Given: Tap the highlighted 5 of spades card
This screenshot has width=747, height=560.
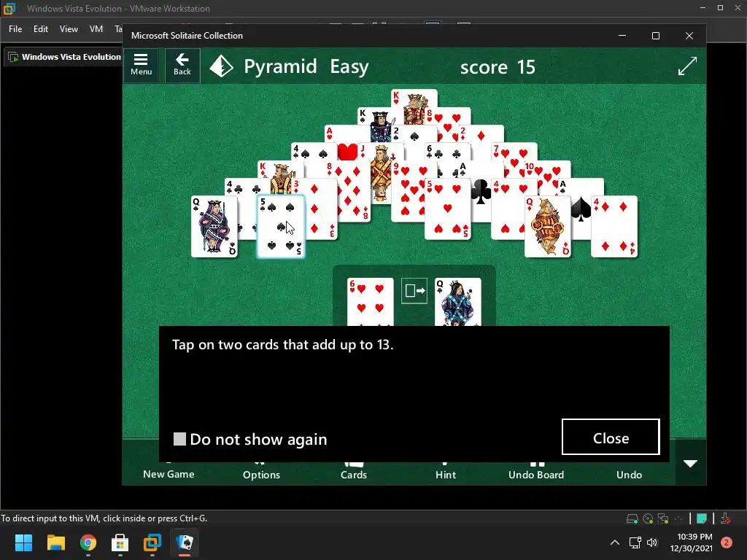Looking at the screenshot, I should tap(281, 227).
